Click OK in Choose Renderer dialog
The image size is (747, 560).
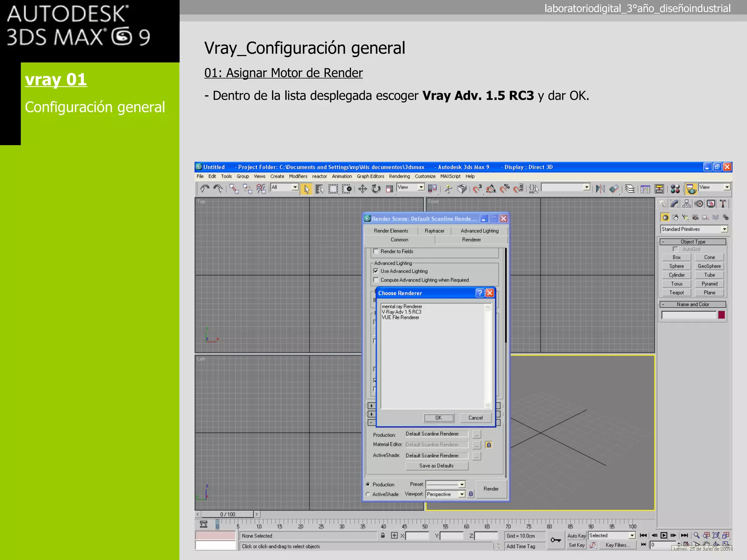439,418
